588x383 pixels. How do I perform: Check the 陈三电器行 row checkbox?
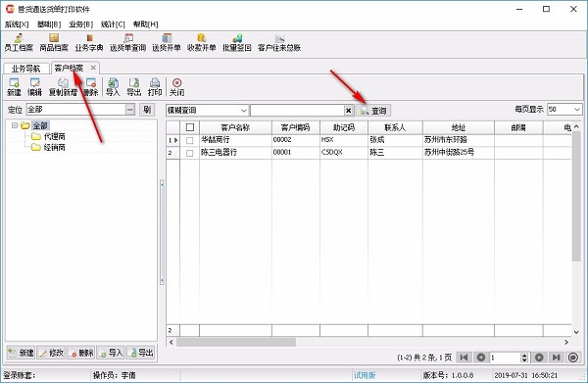[190, 153]
